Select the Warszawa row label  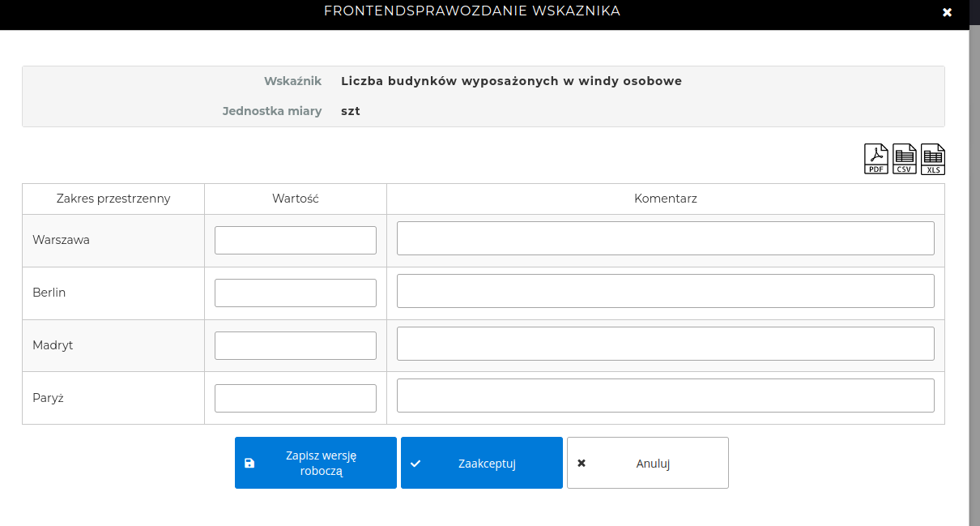pos(61,240)
